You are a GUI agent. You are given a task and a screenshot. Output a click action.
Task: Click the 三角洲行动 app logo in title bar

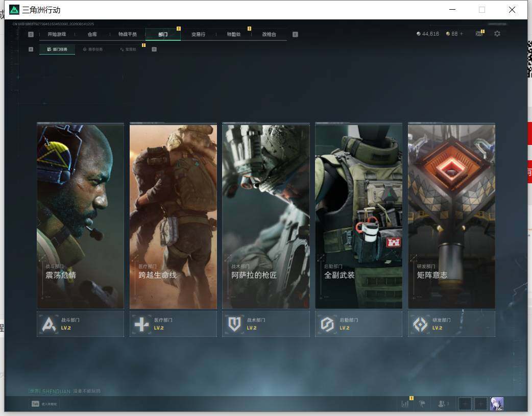(14, 10)
